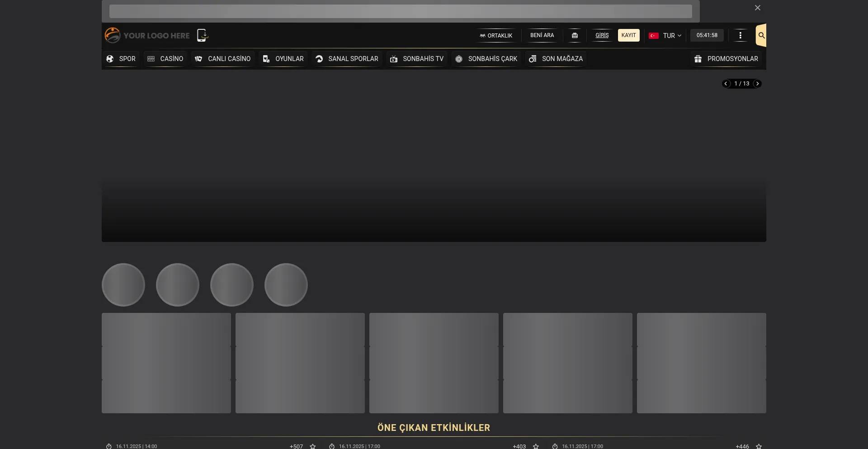
Task: Click the first circular story thumbnail
Action: coord(123,285)
